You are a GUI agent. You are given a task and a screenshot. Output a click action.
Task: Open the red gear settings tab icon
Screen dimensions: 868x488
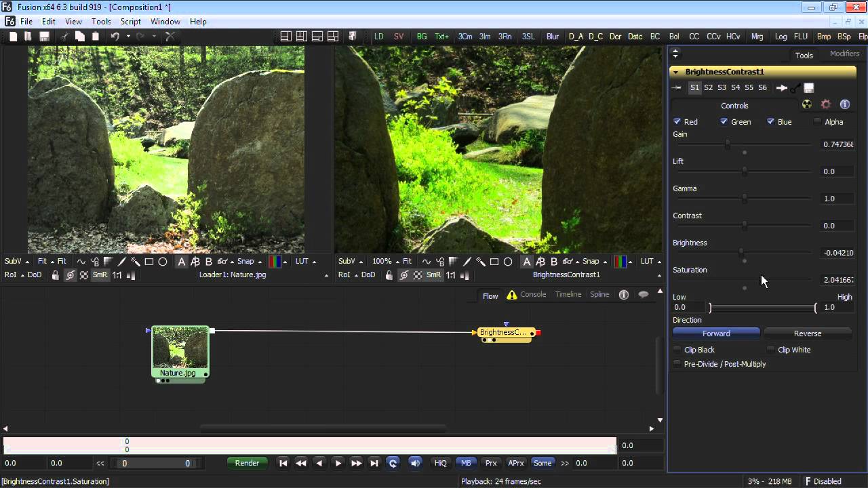pyautogui.click(x=825, y=104)
